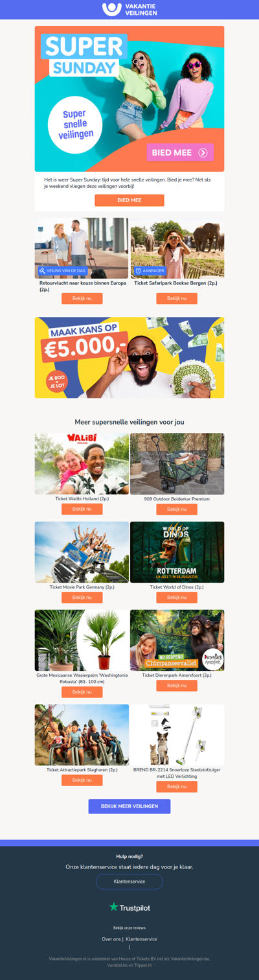
Task: Click 'Bekijk nu' under Safaripark Beekse Bergen
Action: click(x=177, y=299)
